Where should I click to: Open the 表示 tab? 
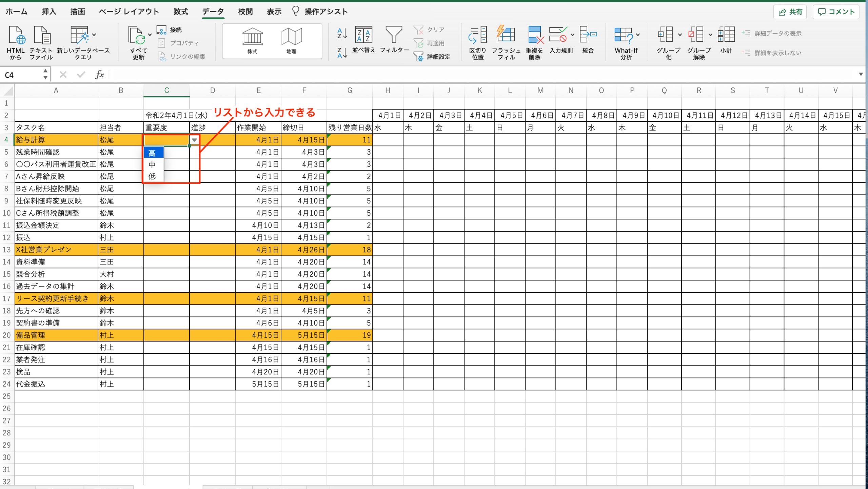click(x=274, y=12)
